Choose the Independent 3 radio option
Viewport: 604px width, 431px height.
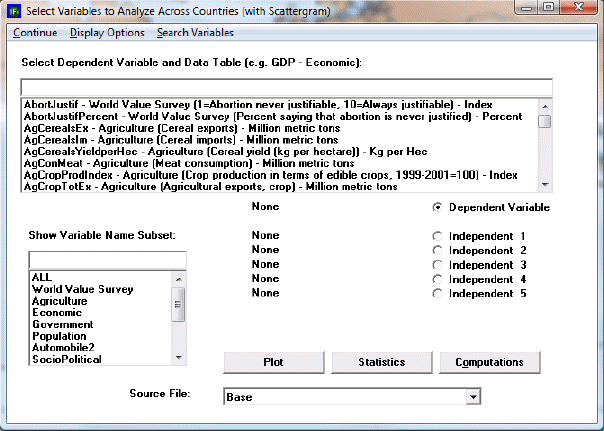click(x=437, y=264)
